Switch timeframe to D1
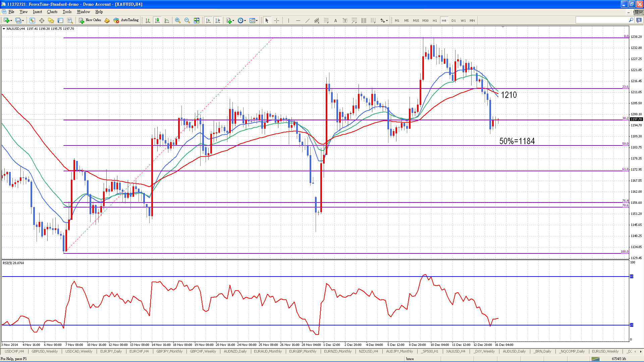 pyautogui.click(x=453, y=20)
